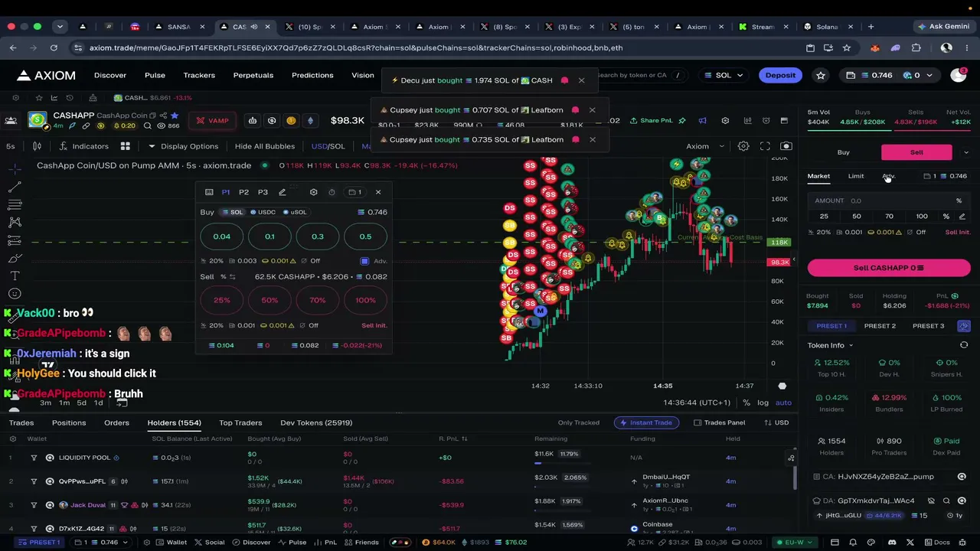Click the chart settings gear icon
Screen dimensions: 980x551
743,146
